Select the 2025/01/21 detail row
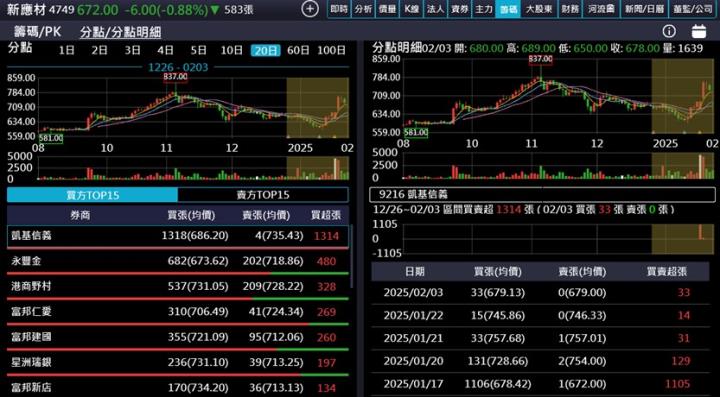Viewport: 720px width, 397px height. 540,338
